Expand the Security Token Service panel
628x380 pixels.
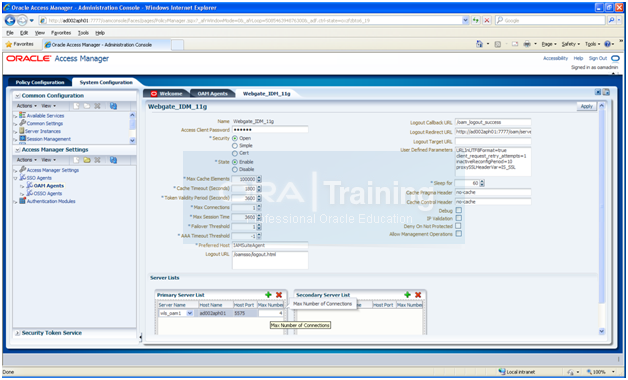17,333
